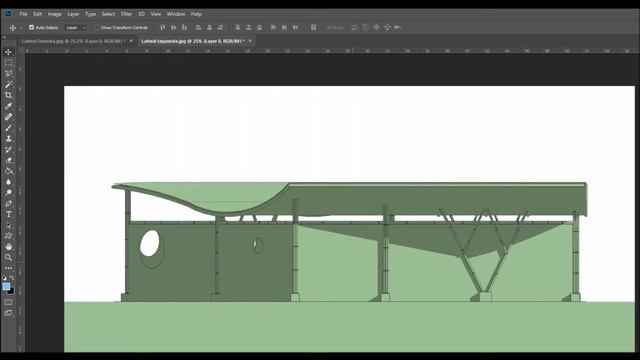Swap foreground and background colors
The width and height of the screenshot is (640, 360).
coord(12,278)
